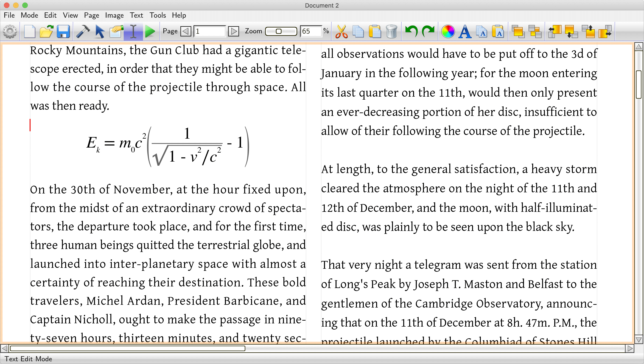Paste from the clipboard icon
Viewport: 644px width, 364px height.
(375, 31)
